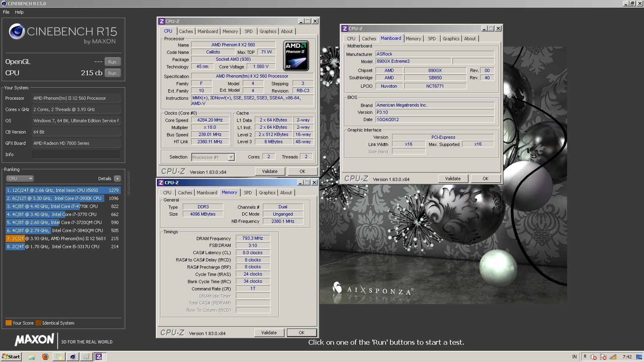644x362 pixels.
Task: Click the brown Identical System legend swatch
Action: [x=38, y=323]
